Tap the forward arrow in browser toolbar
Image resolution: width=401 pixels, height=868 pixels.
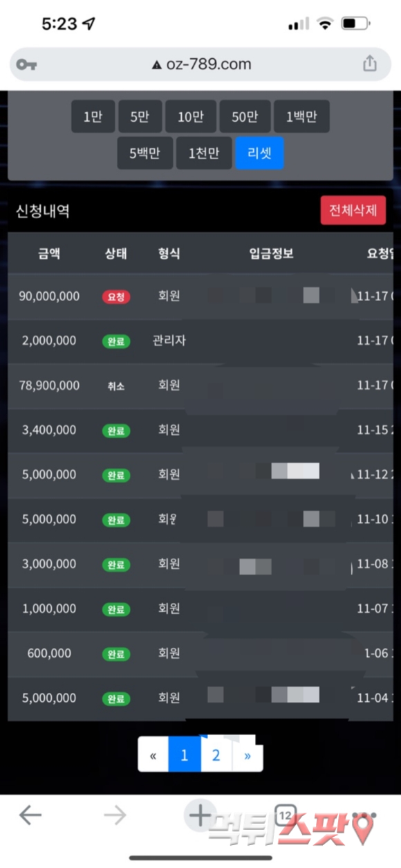click(115, 815)
